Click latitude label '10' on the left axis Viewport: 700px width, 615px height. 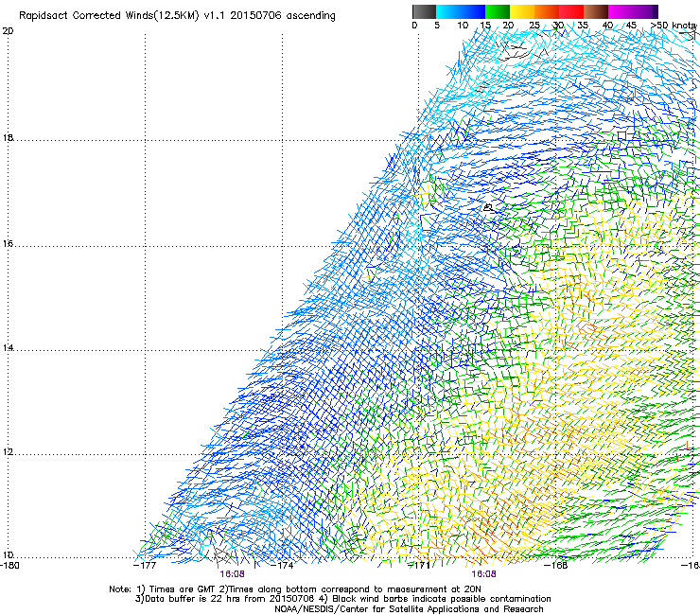pyautogui.click(x=8, y=555)
